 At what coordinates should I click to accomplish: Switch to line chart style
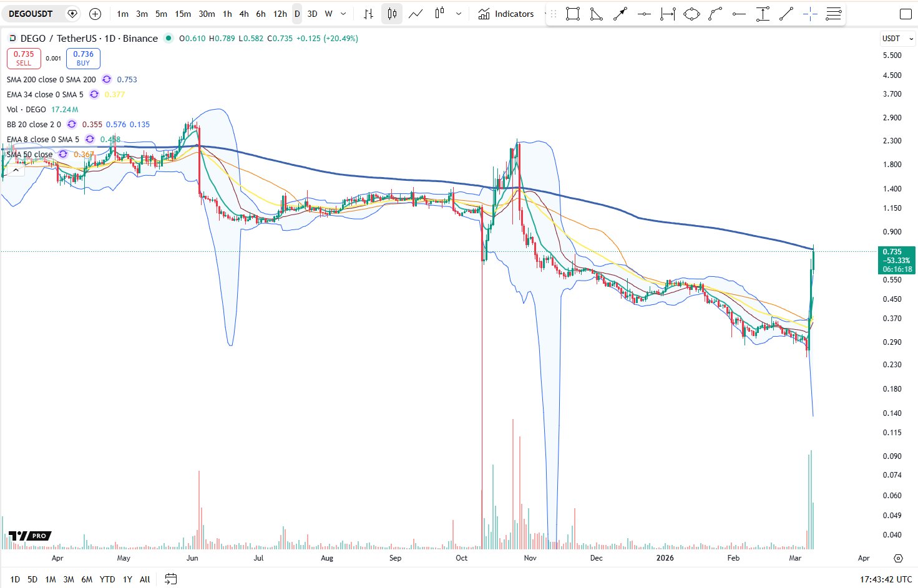click(x=416, y=14)
